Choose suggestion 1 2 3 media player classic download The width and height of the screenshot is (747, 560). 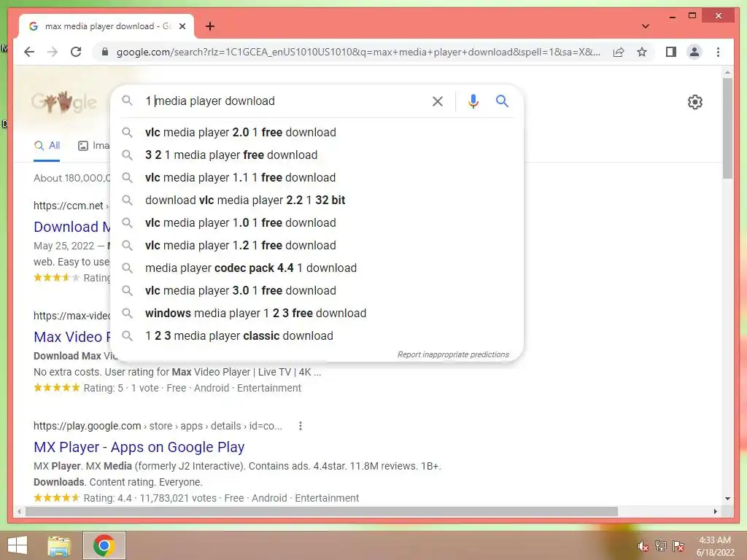[x=317, y=335]
